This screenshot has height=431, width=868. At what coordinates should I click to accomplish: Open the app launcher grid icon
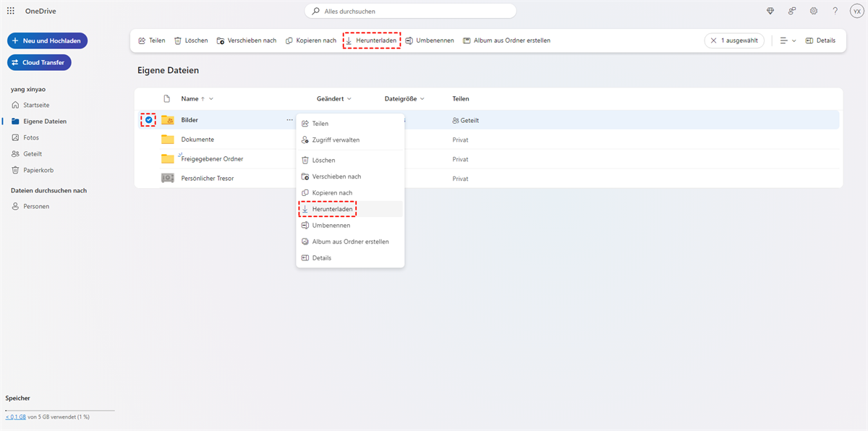[11, 11]
